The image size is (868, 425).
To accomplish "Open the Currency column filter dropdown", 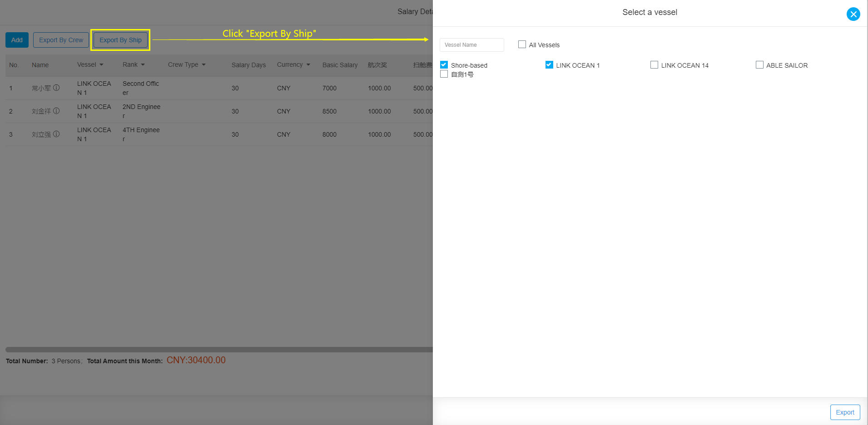I will [x=308, y=65].
